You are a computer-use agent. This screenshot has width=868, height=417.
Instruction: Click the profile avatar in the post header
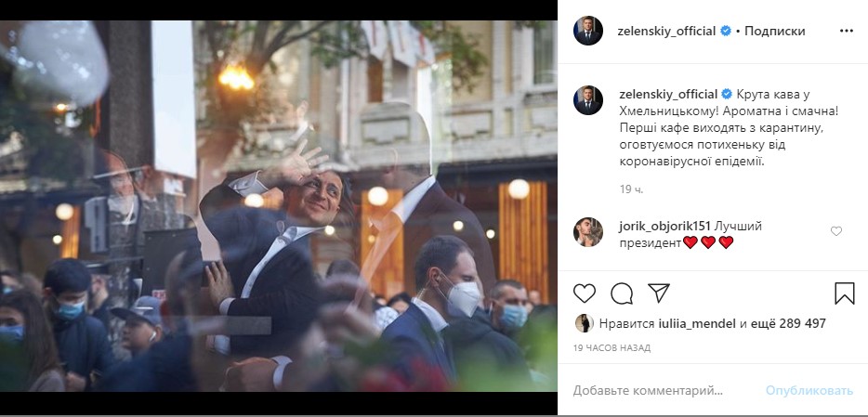587,30
